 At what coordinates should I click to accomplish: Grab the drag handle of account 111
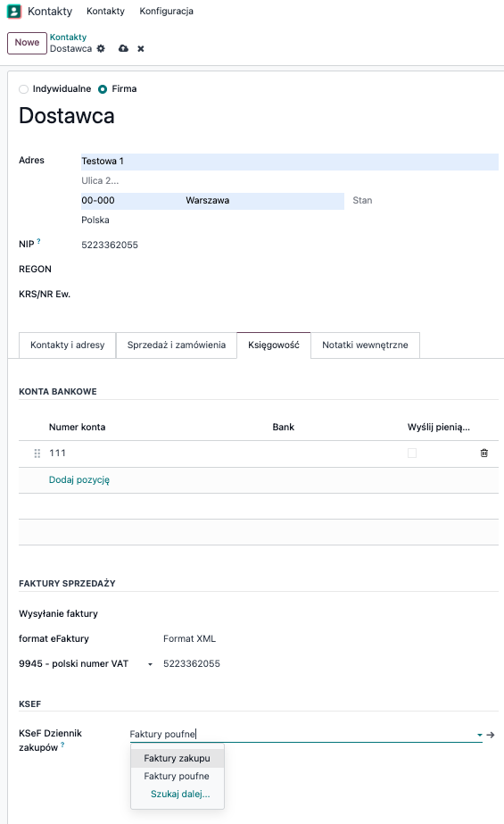point(37,453)
